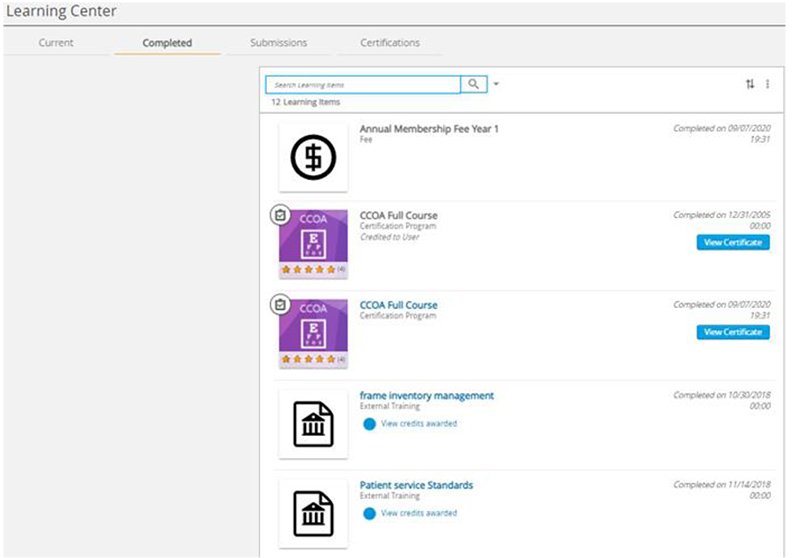Focus the Search Learning Items field
Screen dimensions: 800x558
(x=363, y=85)
